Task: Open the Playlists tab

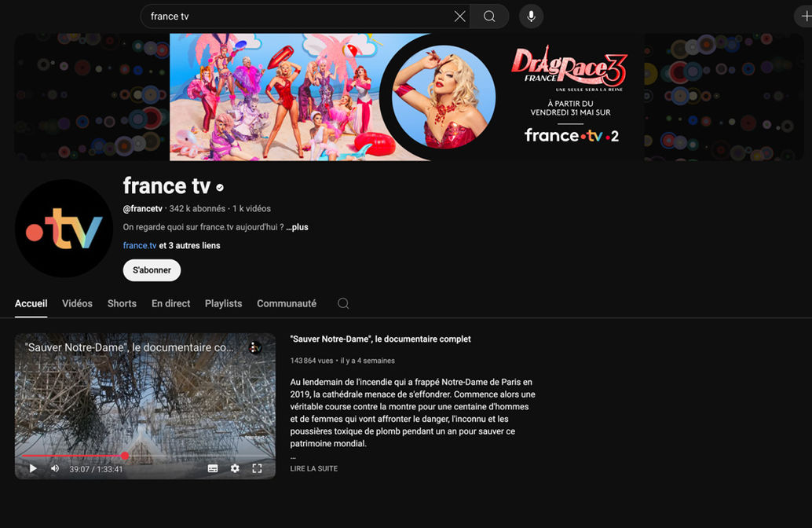Action: [223, 303]
